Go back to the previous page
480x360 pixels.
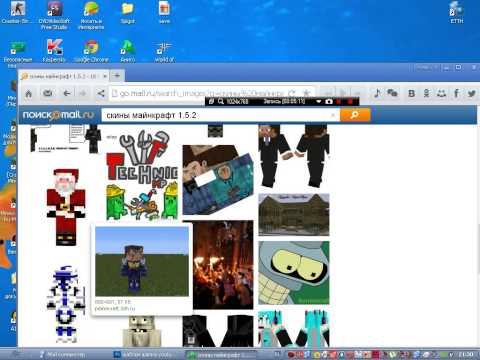click(67, 93)
